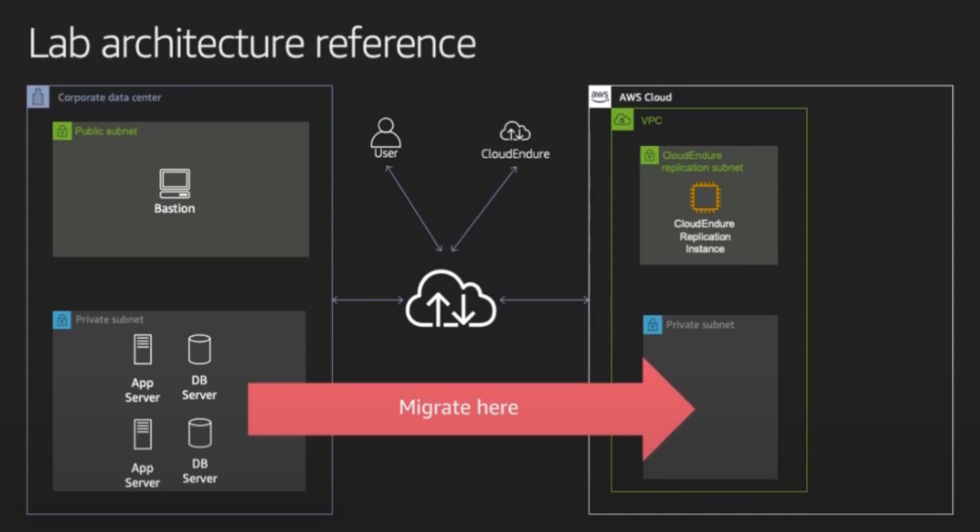Click the small CloudEndure cloud icon
This screenshot has height=532, width=980.
tap(515, 131)
